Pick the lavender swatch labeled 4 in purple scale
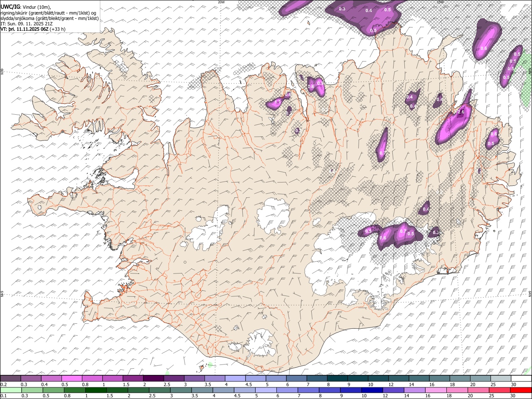 235,379
